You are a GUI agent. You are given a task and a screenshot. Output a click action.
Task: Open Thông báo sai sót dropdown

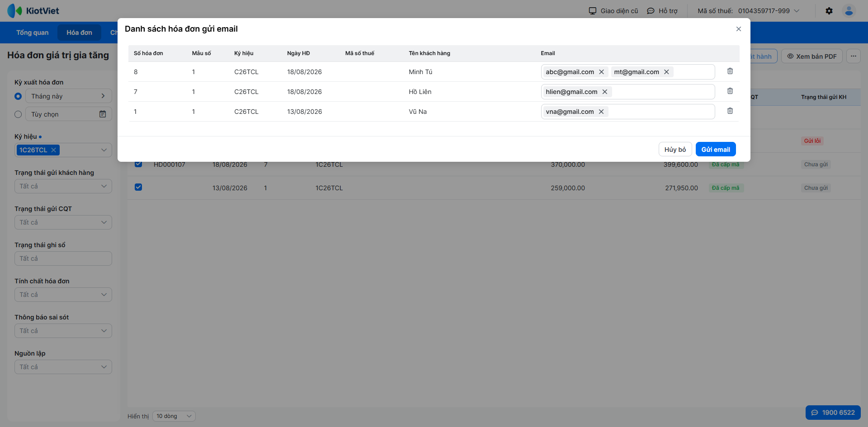63,331
